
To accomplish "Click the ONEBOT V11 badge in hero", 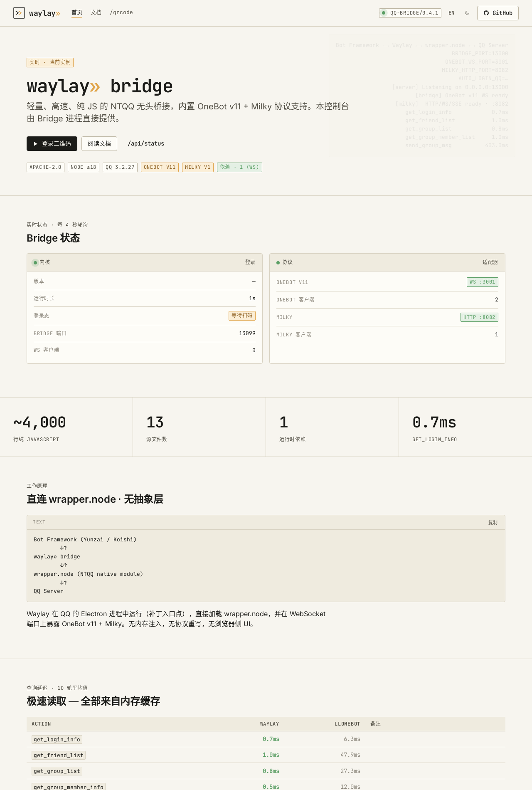I will [160, 167].
